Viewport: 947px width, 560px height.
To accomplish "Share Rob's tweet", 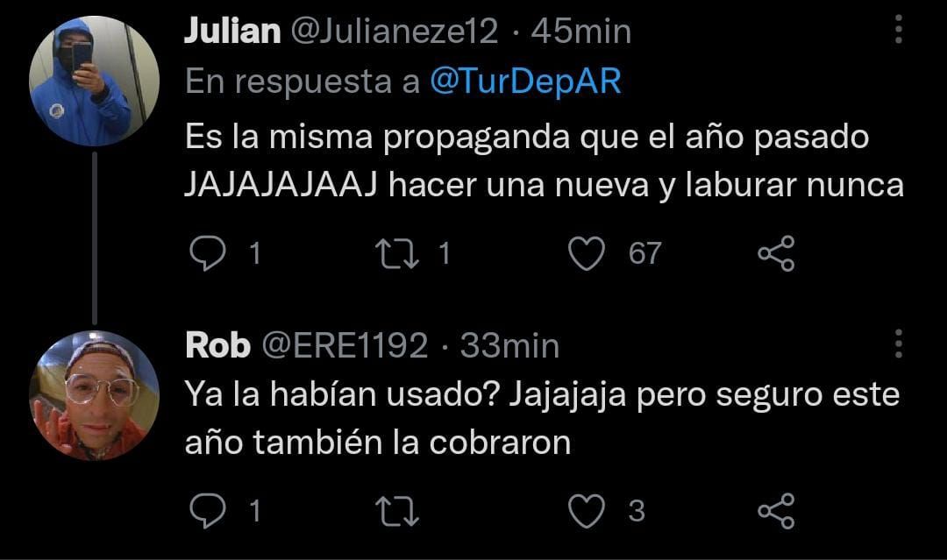I will coord(776,511).
